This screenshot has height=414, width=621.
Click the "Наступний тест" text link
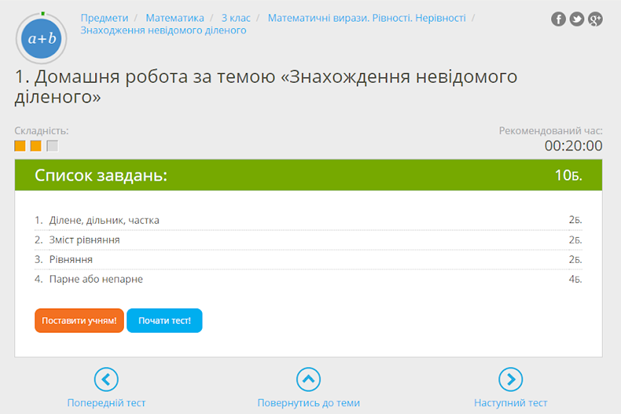coord(510,403)
